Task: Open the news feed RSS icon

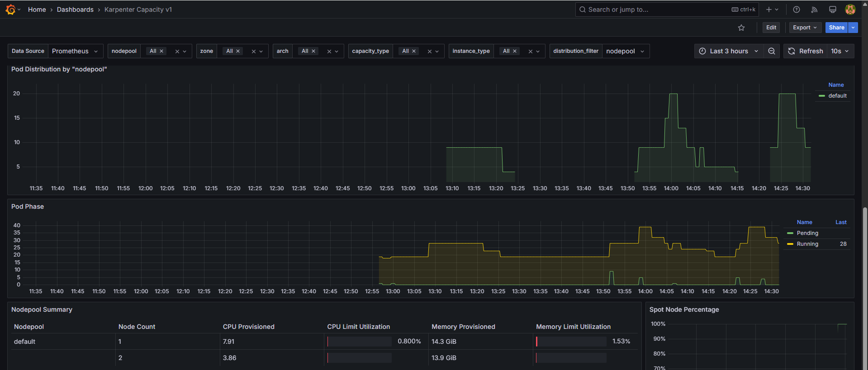Action: point(814,9)
